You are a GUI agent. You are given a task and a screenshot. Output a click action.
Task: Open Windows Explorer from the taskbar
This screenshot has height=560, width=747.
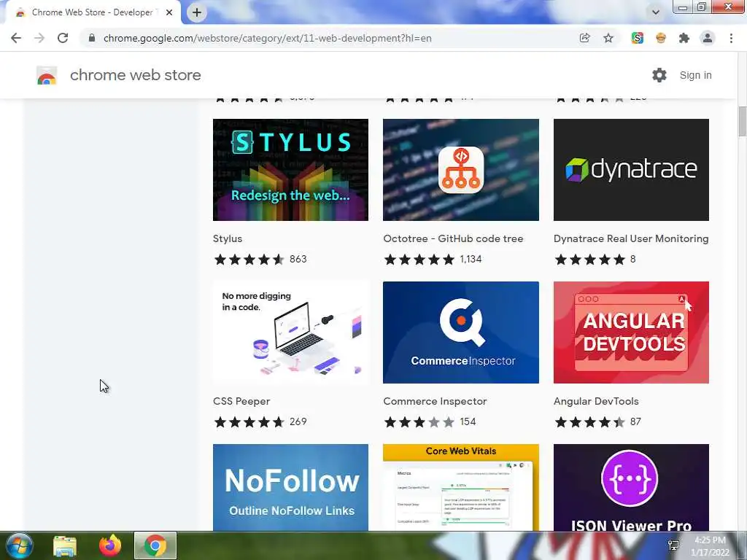point(65,545)
